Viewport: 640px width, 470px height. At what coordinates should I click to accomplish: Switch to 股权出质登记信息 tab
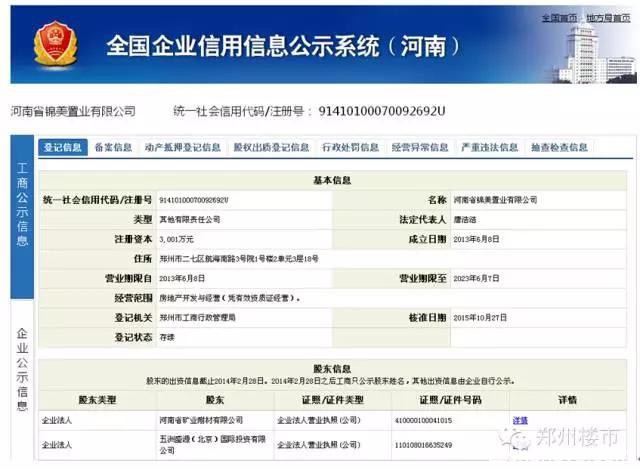[271, 147]
